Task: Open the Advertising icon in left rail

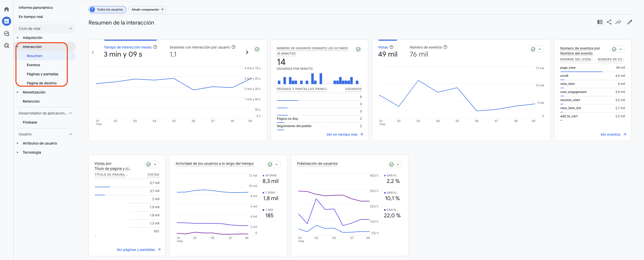Action: [7, 45]
